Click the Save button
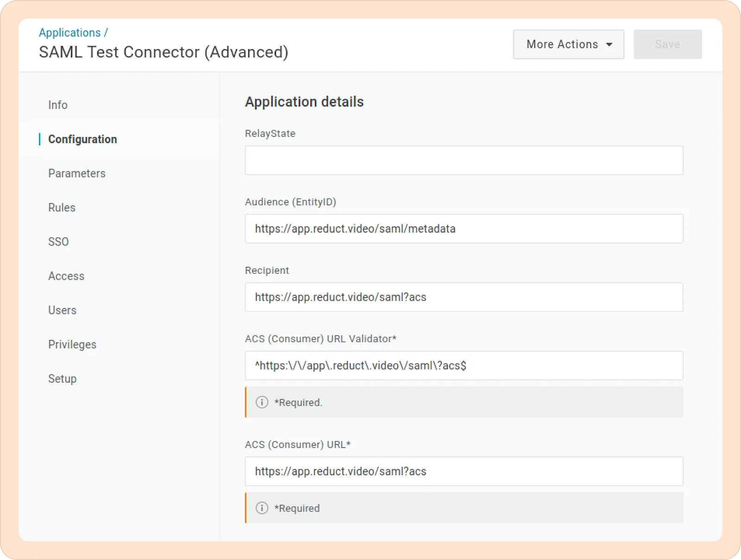This screenshot has width=741, height=560. point(667,44)
